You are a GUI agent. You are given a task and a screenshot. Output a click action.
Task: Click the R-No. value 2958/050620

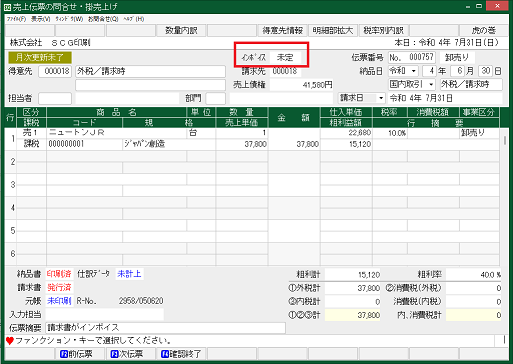click(x=141, y=301)
